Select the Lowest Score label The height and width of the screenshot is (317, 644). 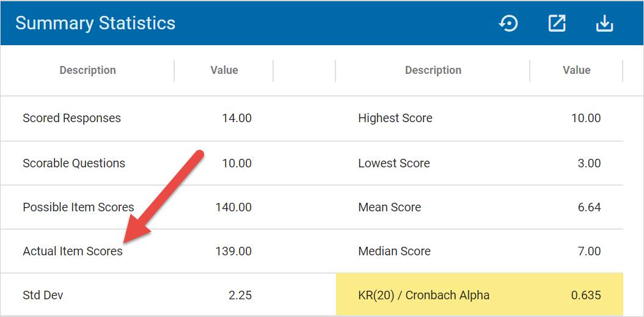click(x=393, y=164)
